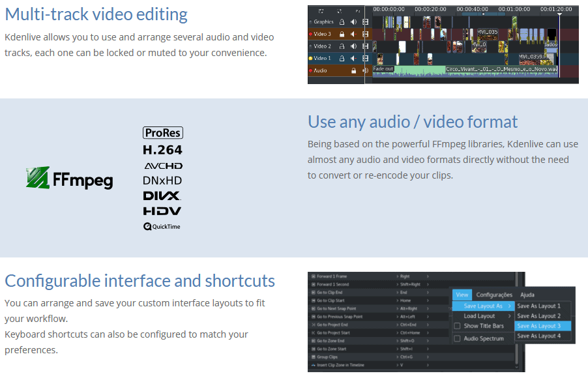Click the Ctrl+G shortcut value
The image size is (588, 380).
click(x=406, y=357)
